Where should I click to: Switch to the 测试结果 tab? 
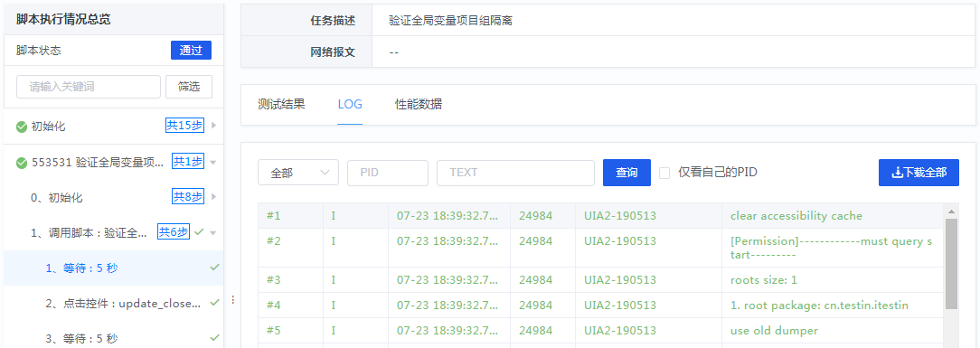pos(281,104)
